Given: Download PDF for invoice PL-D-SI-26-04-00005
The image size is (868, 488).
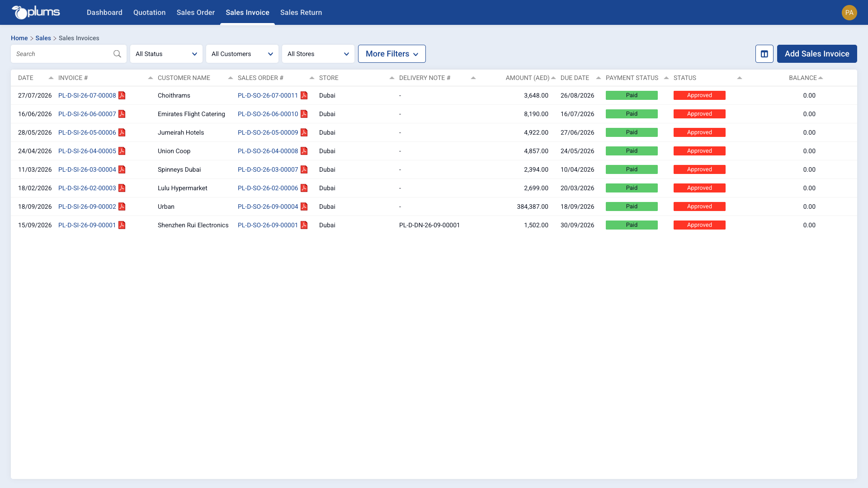Looking at the screenshot, I should [122, 151].
